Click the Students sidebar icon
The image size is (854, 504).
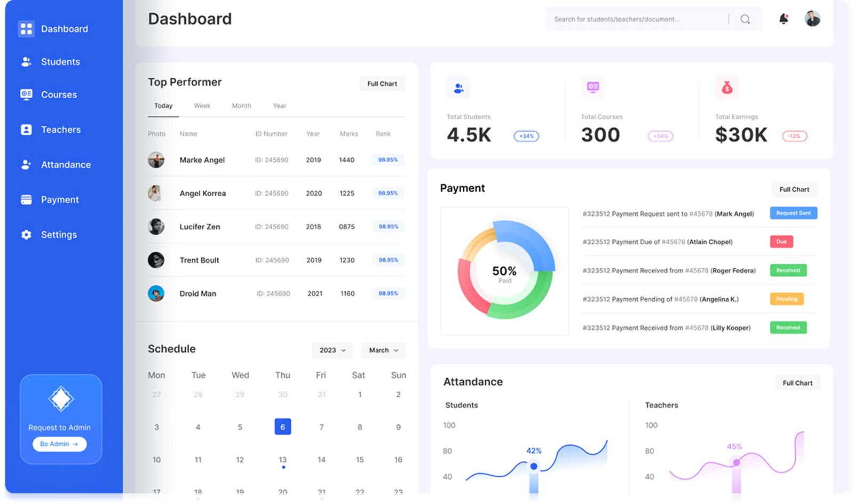[26, 62]
